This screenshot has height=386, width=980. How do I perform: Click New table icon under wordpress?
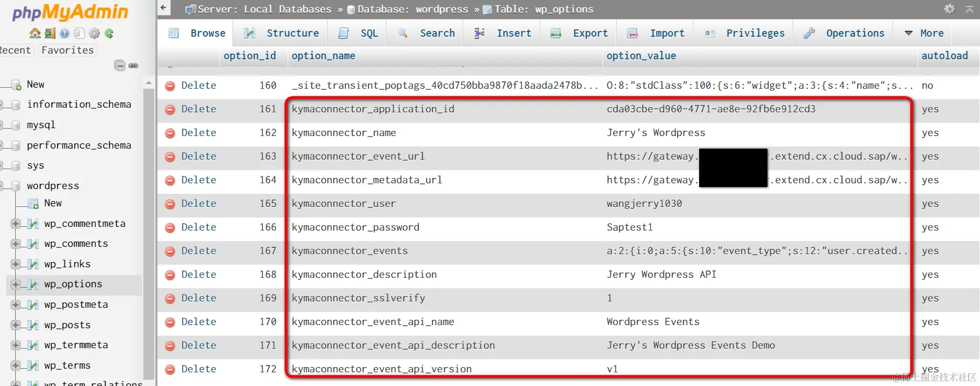coord(33,203)
